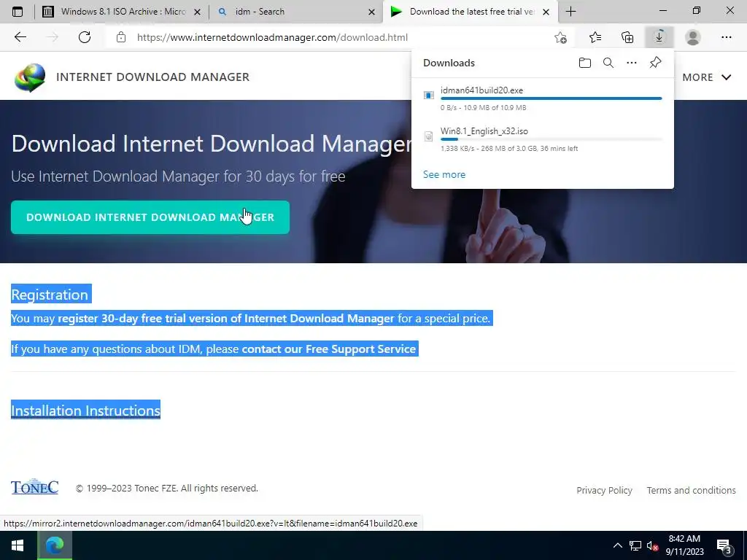Open a new browser tab
The height and width of the screenshot is (560, 747).
tap(570, 12)
